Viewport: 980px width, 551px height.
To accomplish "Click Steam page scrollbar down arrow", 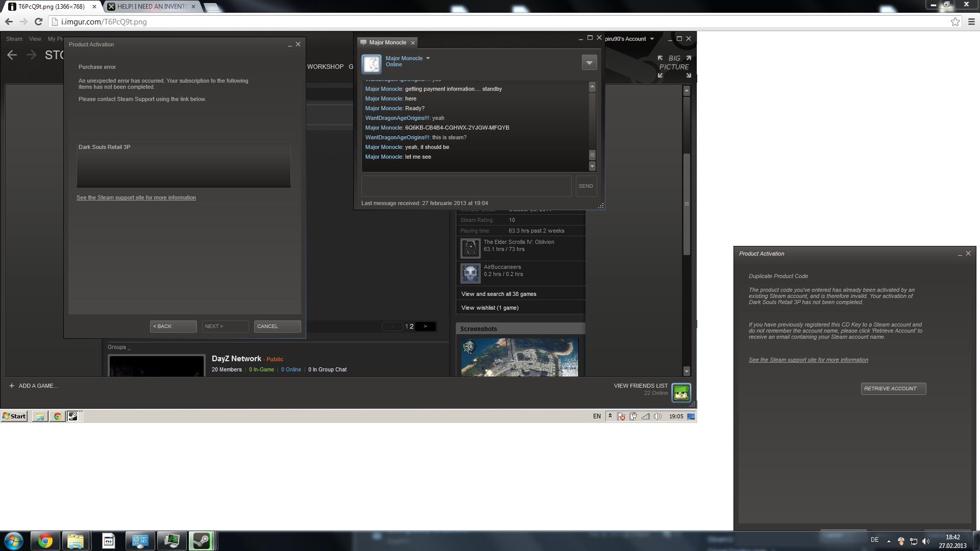I will 687,371.
